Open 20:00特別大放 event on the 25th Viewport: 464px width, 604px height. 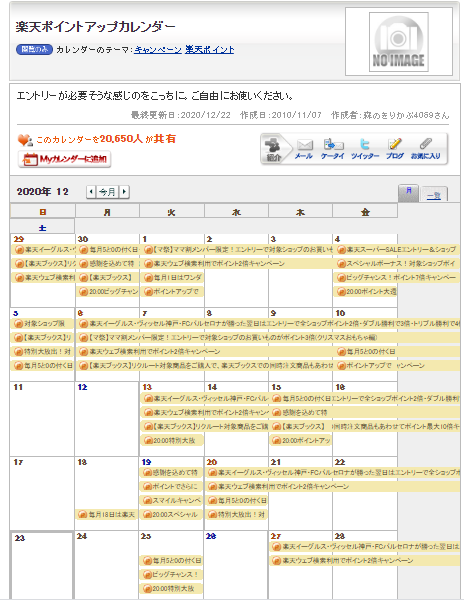(x=172, y=588)
